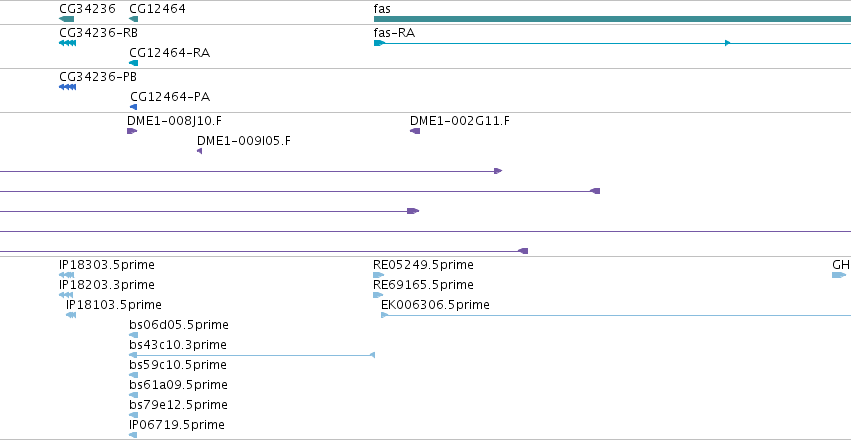Image resolution: width=851 pixels, height=440 pixels.
Task: Select the fas gene bar
Action: tap(612, 19)
